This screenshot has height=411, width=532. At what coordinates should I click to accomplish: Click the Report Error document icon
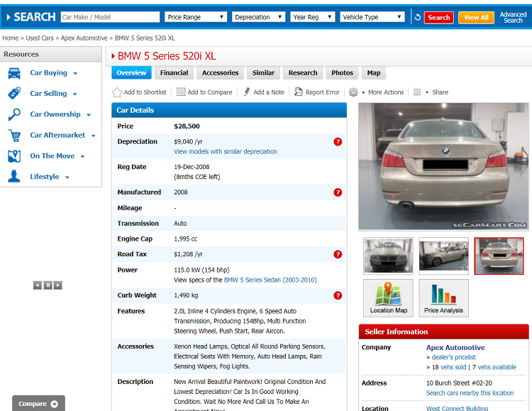pos(298,92)
